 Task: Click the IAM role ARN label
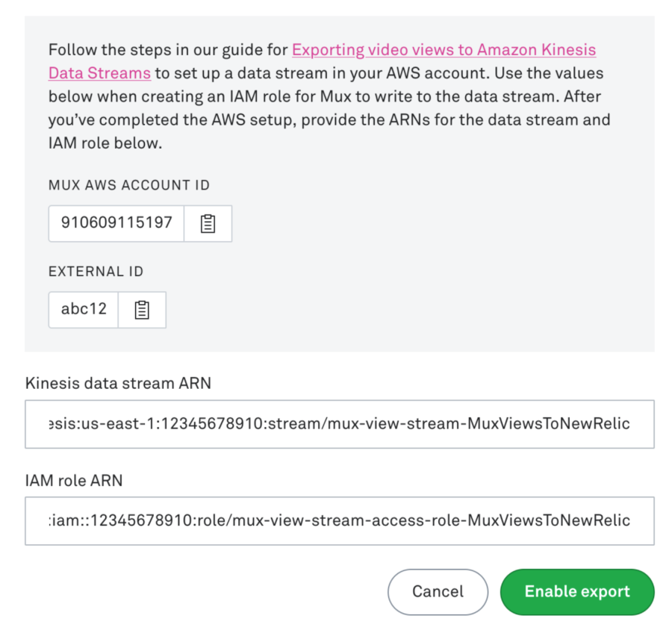pyautogui.click(x=74, y=481)
